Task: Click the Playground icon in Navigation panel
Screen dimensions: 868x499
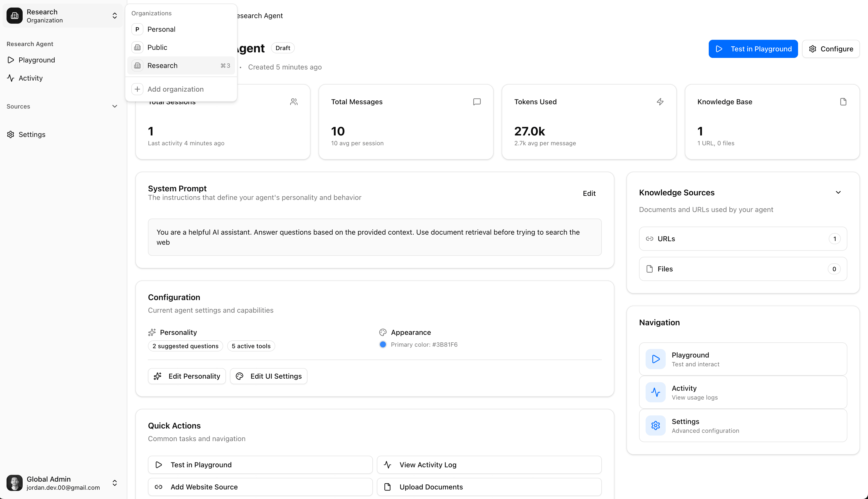Action: [x=655, y=359]
